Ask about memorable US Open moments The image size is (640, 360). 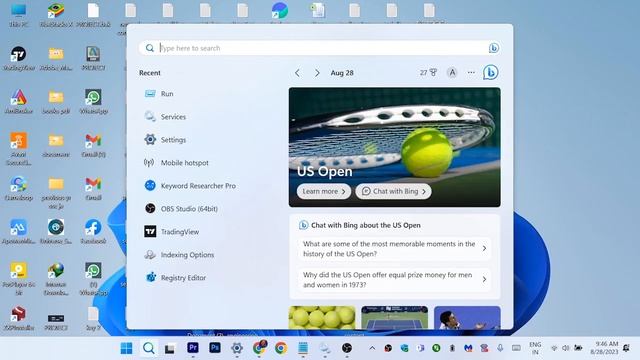click(x=394, y=249)
